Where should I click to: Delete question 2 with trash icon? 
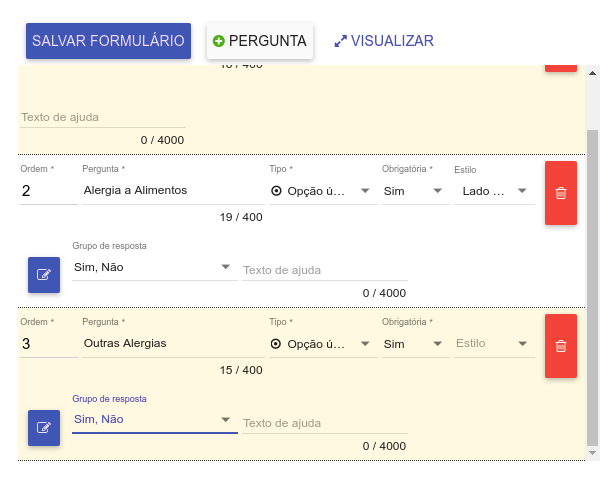(x=561, y=193)
